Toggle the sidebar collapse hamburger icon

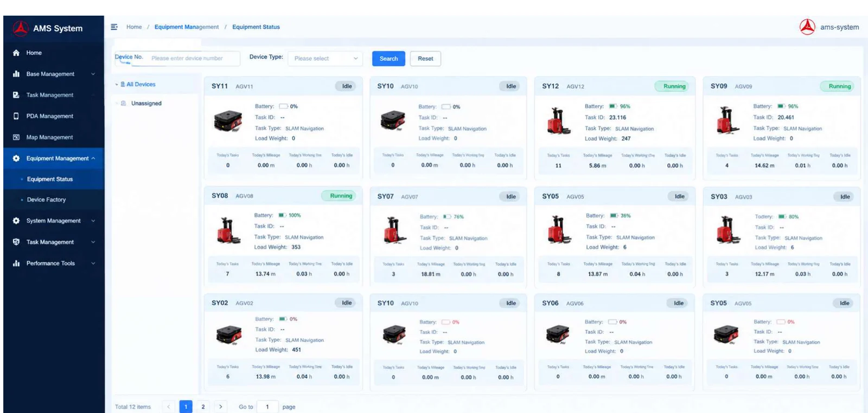[114, 27]
